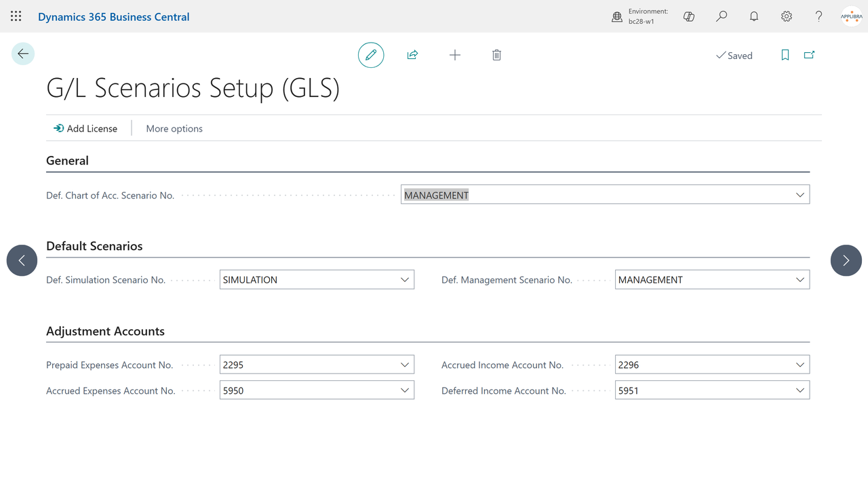Expand Def. Management Scenario No. dropdown

coord(800,279)
